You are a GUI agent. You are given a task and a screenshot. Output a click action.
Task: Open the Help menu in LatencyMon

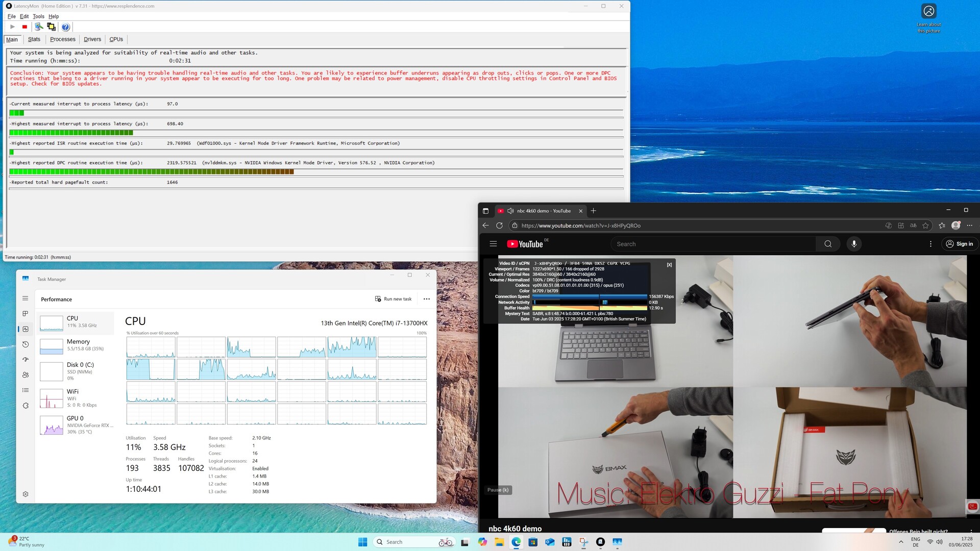(54, 16)
